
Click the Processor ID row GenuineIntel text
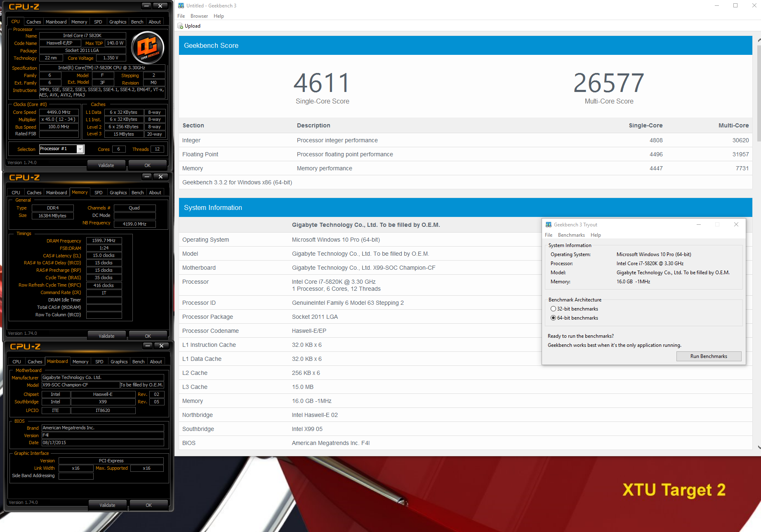(348, 303)
